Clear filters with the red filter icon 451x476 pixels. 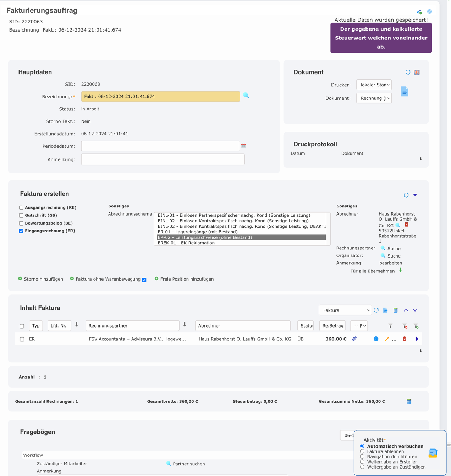pos(405,326)
